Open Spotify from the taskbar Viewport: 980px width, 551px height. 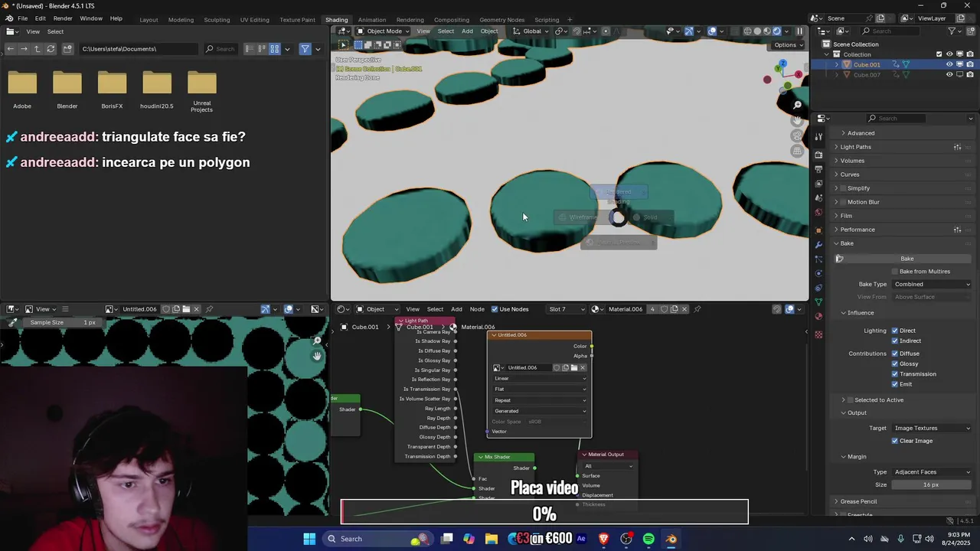coord(648,539)
